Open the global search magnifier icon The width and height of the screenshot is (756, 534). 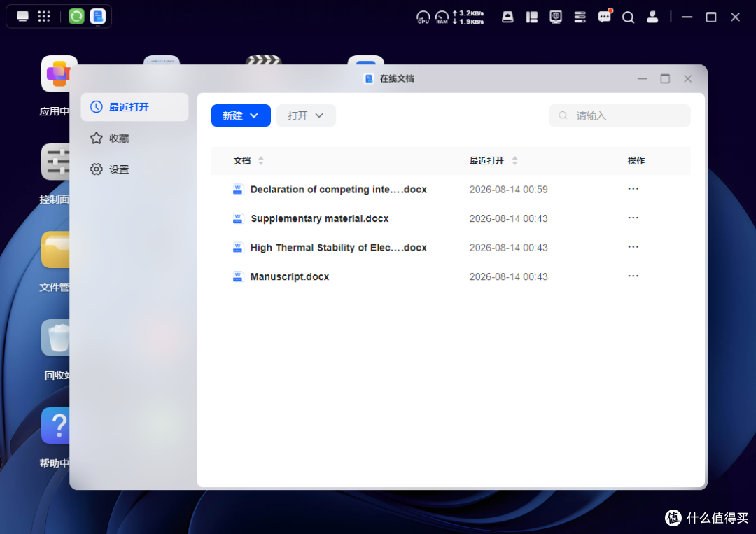pyautogui.click(x=628, y=17)
